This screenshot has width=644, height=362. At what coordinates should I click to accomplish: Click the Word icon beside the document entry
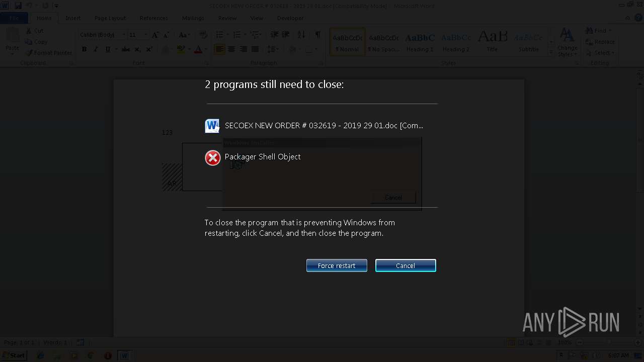pos(212,126)
